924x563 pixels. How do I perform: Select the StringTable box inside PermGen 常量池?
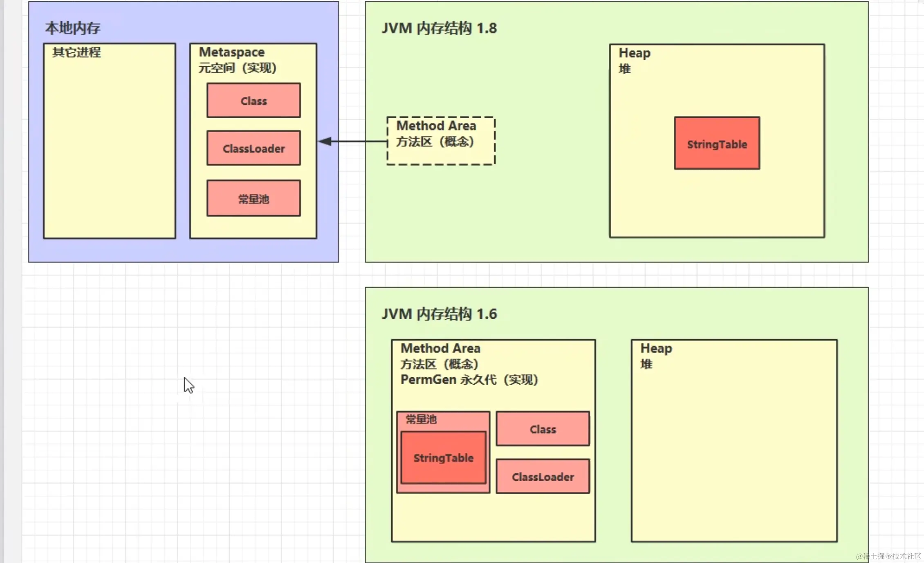[x=443, y=457]
